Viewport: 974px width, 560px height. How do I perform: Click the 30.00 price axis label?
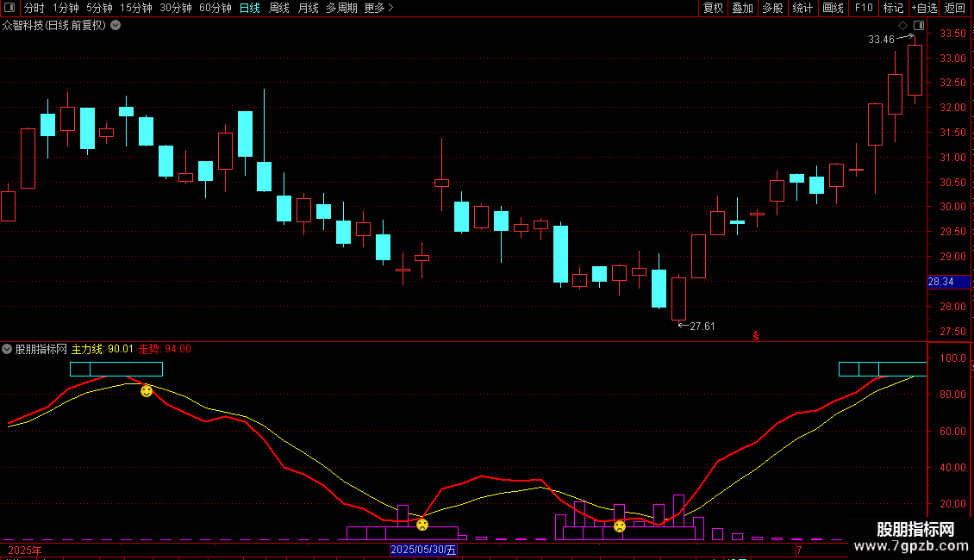click(x=952, y=207)
